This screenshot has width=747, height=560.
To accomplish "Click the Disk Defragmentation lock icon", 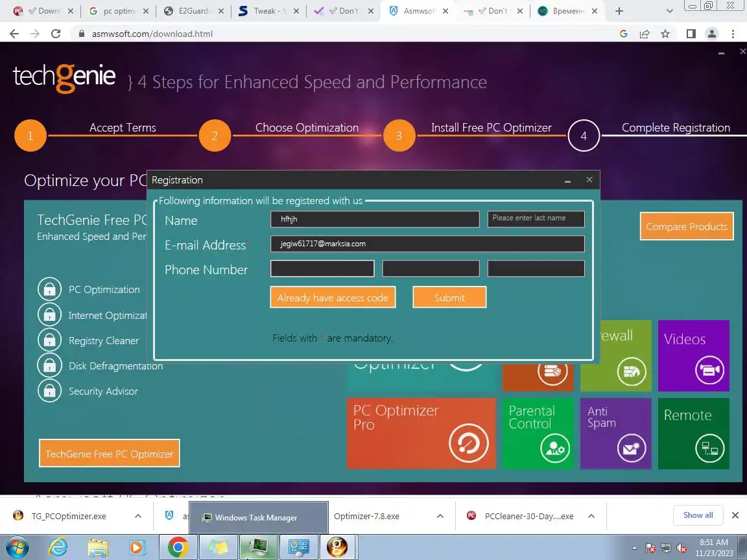I will click(49, 366).
